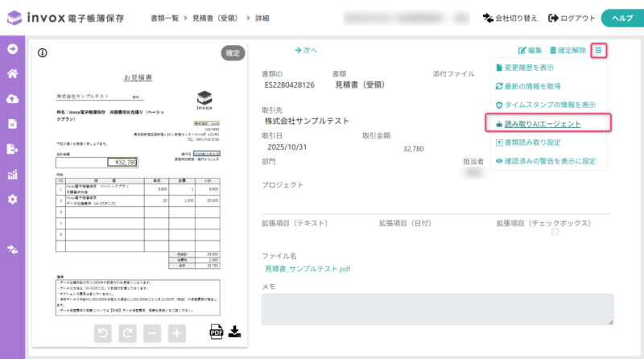Open file link 見積書_サンプルテスト.pdf
The image size is (644, 359).
[x=308, y=269]
